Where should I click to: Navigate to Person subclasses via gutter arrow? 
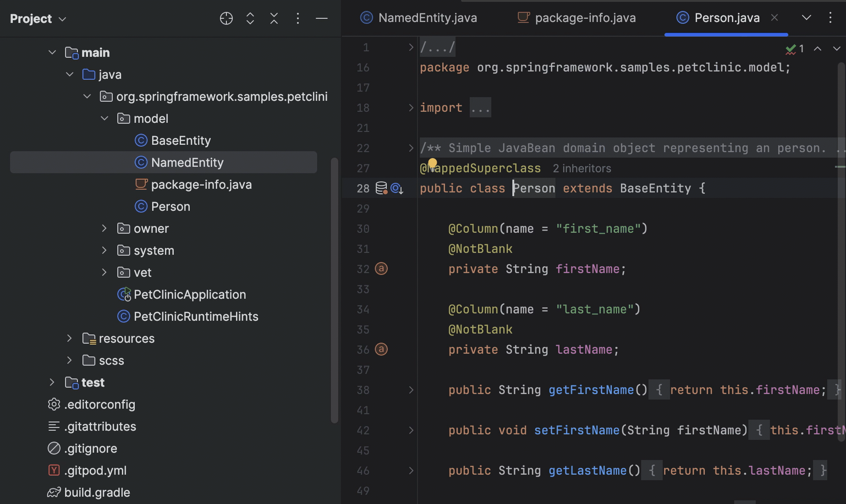coord(396,188)
